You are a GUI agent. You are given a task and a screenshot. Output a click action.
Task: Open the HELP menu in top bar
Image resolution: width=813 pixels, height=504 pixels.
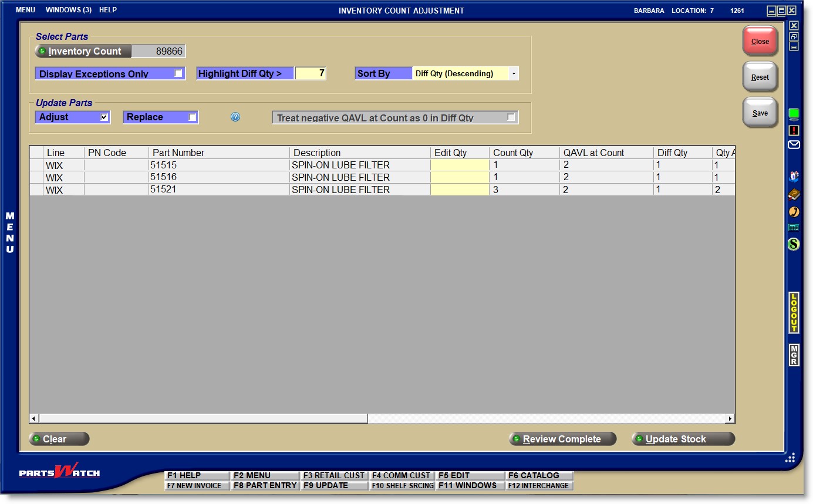pyautogui.click(x=108, y=10)
